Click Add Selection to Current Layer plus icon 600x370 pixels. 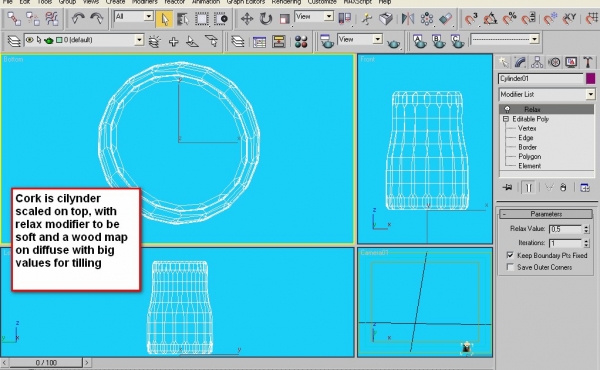pos(173,41)
